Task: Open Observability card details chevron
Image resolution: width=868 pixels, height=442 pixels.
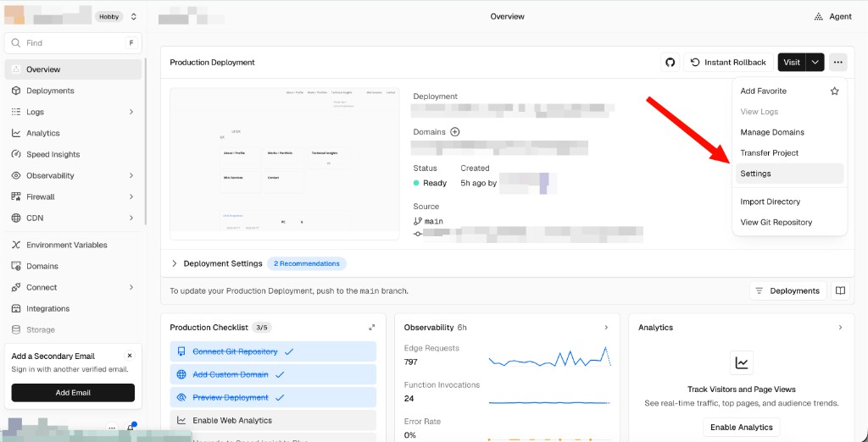Action: (606, 328)
